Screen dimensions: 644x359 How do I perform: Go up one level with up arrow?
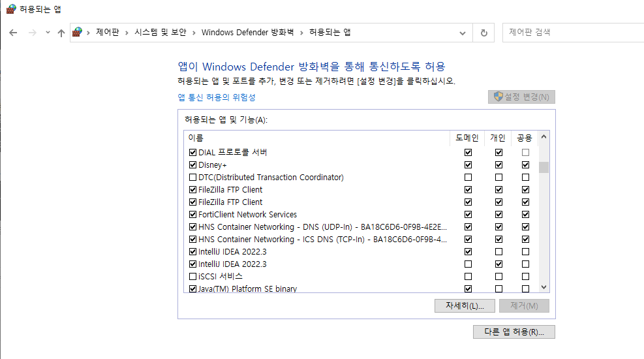pyautogui.click(x=61, y=33)
